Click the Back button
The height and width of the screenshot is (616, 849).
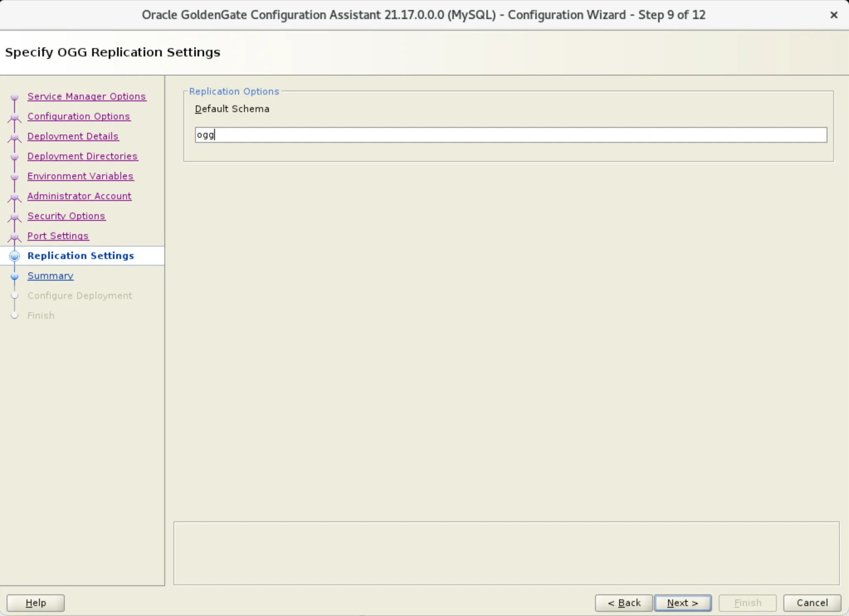(624, 602)
